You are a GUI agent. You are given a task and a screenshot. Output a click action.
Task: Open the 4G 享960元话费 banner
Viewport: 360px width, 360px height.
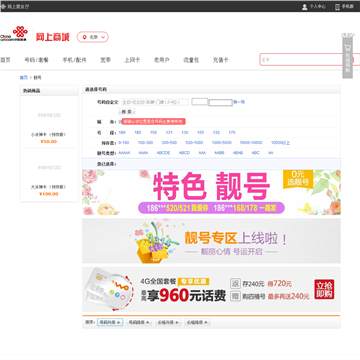[x=211, y=289]
